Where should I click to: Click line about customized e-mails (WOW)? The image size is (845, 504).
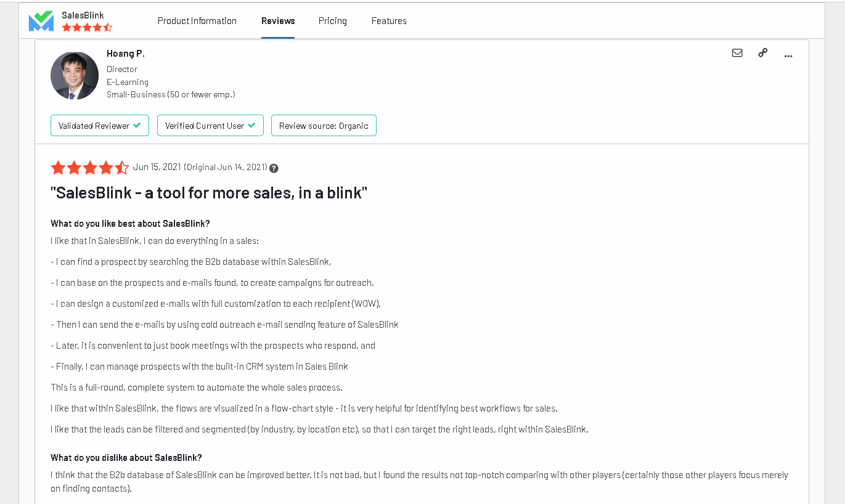point(216,304)
